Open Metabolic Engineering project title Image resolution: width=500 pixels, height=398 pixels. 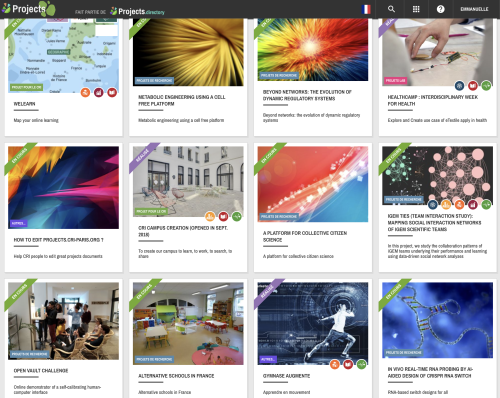coord(182,100)
